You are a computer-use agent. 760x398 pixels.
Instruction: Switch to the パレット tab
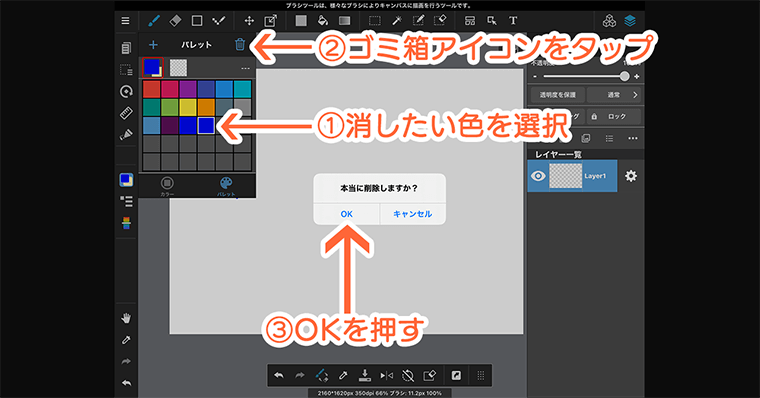tap(226, 186)
